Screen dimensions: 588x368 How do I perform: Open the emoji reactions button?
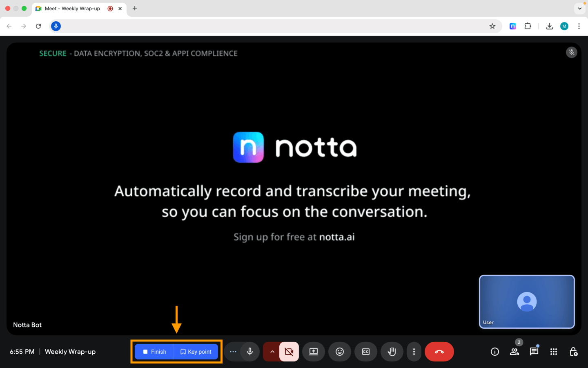pyautogui.click(x=340, y=352)
